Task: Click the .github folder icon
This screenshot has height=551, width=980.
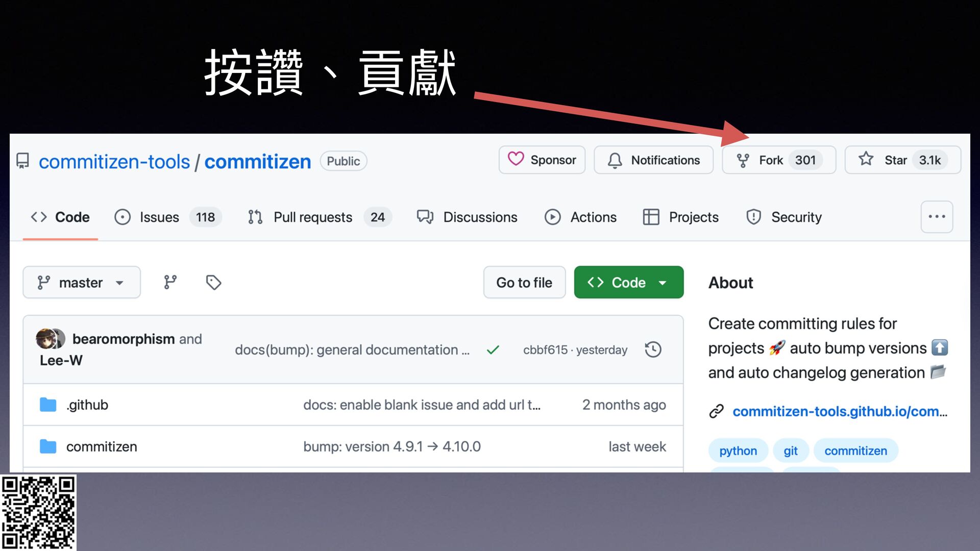Action: 48,405
